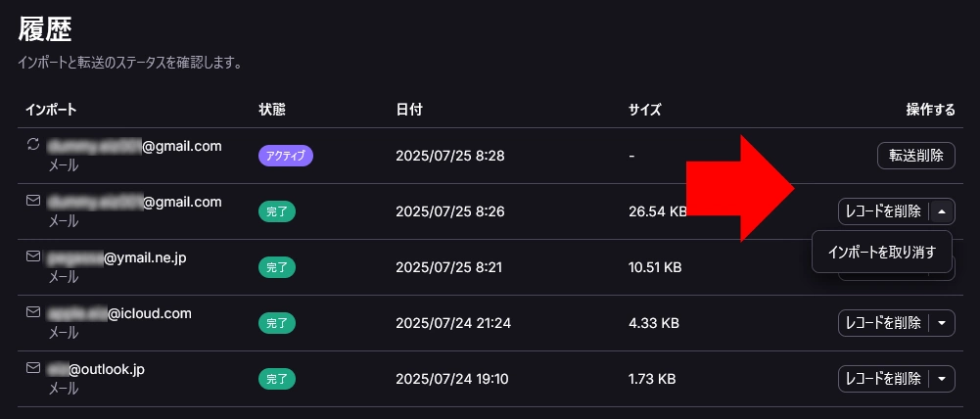Click the envelope icon next to ymail.ne.jp
The image size is (980, 419).
[x=33, y=256]
